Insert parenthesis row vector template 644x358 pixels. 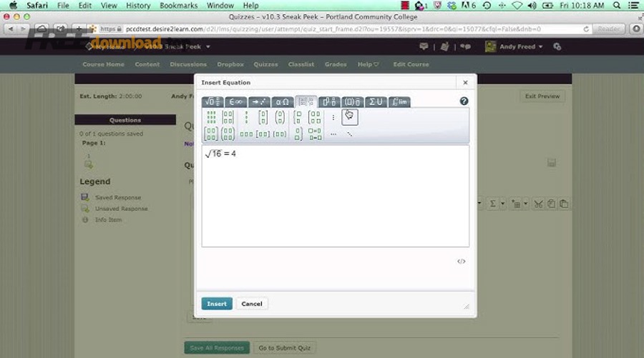(280, 134)
